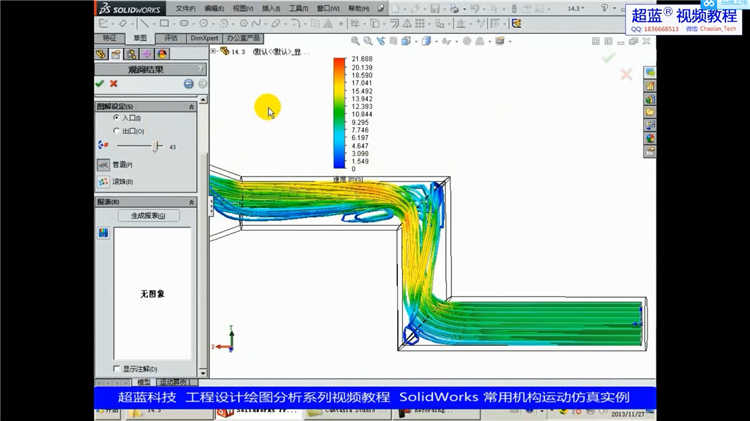Collapse the 报表 section
The image size is (750, 421).
191,202
